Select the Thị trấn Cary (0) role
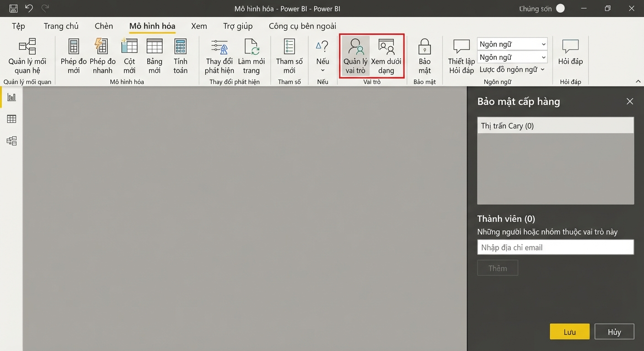This screenshot has width=644, height=351. [x=555, y=126]
